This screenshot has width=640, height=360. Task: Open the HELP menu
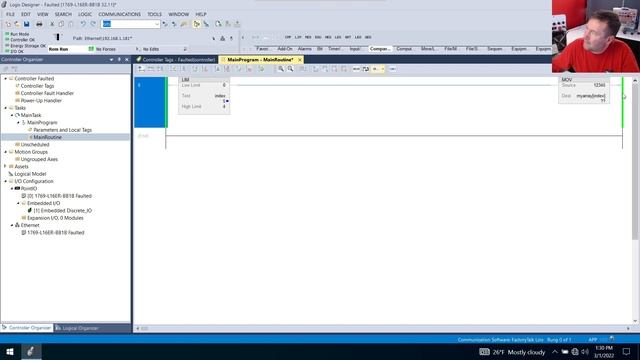[201, 14]
